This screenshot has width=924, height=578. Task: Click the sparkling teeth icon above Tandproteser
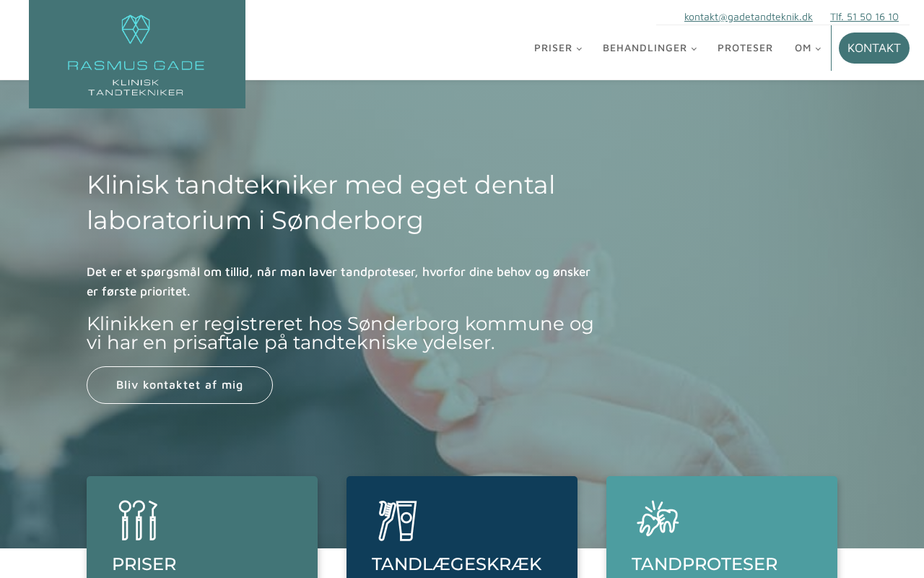[x=658, y=519]
